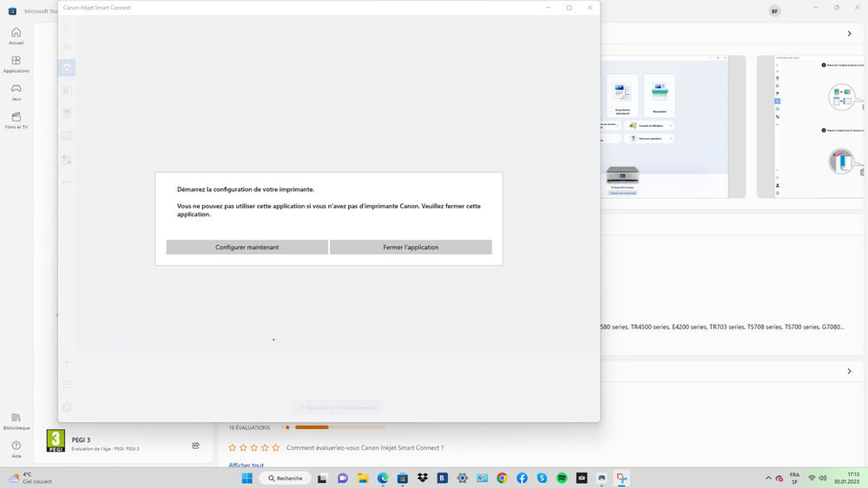
Task: Rate five stars for Canon Inkjet Smart Connect
Action: click(276, 447)
